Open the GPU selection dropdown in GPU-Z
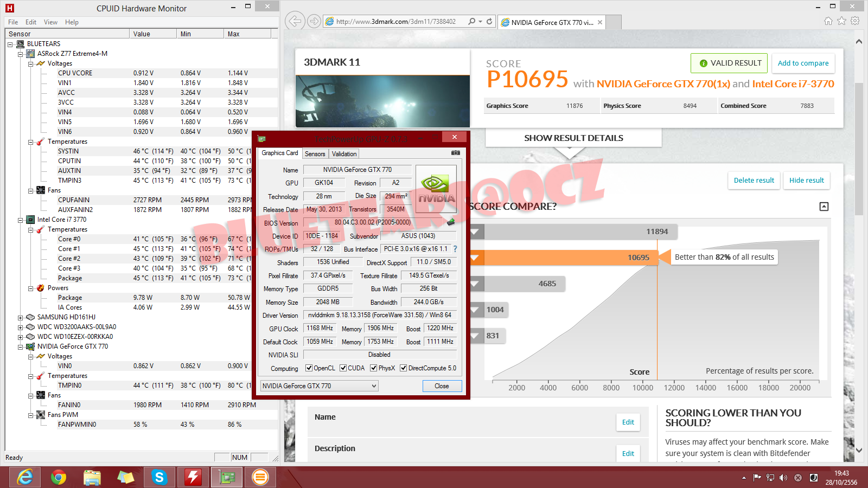Image resolution: width=868 pixels, height=488 pixels. [x=319, y=386]
